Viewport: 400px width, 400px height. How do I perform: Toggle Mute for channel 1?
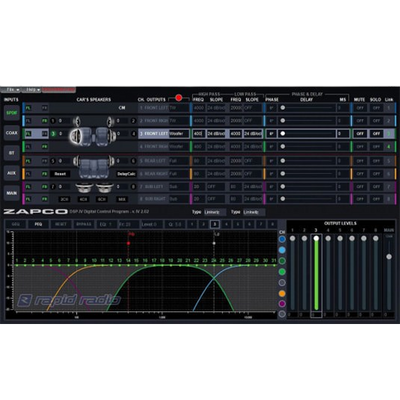pyautogui.click(x=360, y=108)
